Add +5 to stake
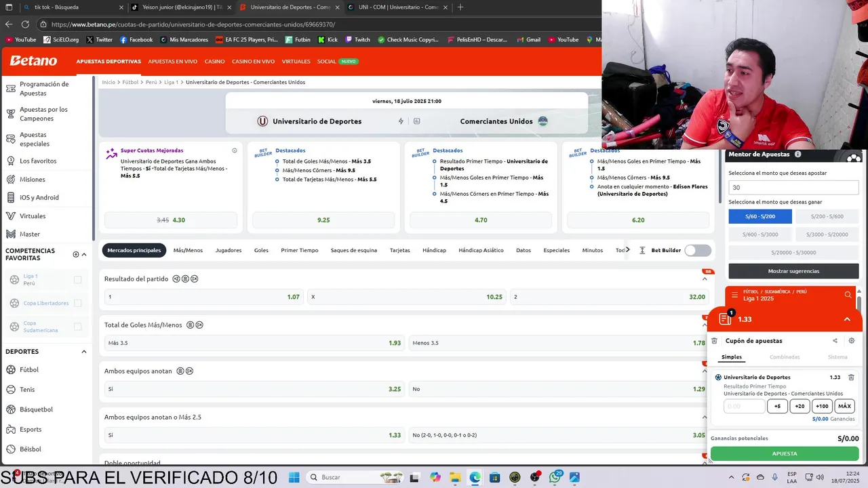This screenshot has width=868, height=488. tap(777, 406)
